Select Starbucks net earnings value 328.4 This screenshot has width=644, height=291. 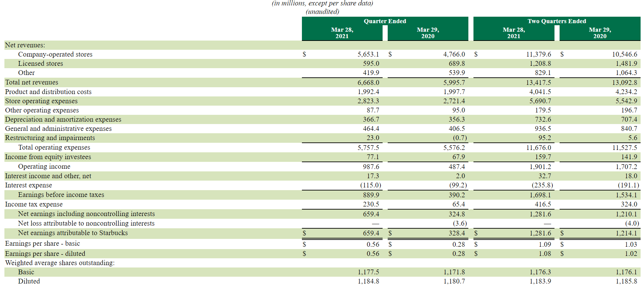(x=457, y=233)
